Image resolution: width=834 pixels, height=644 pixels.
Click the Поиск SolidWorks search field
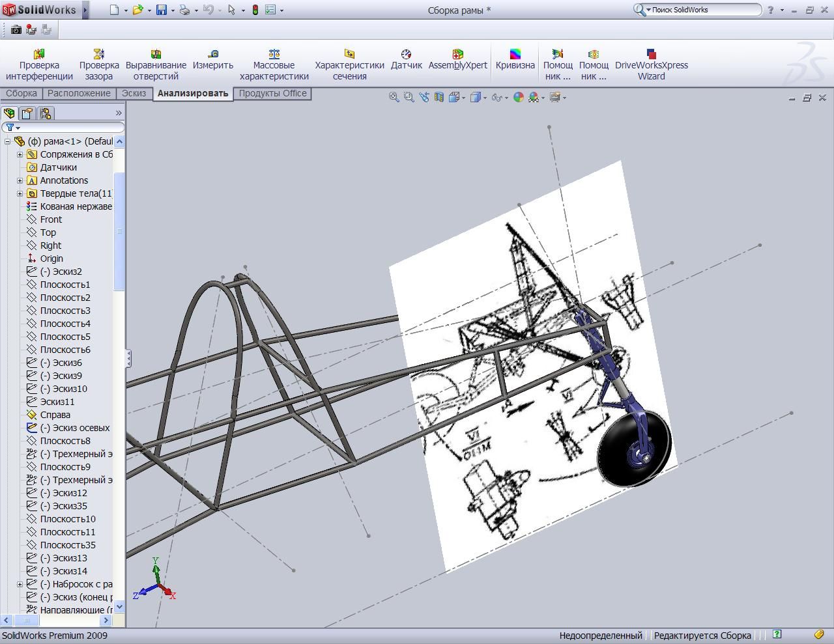tap(704, 10)
